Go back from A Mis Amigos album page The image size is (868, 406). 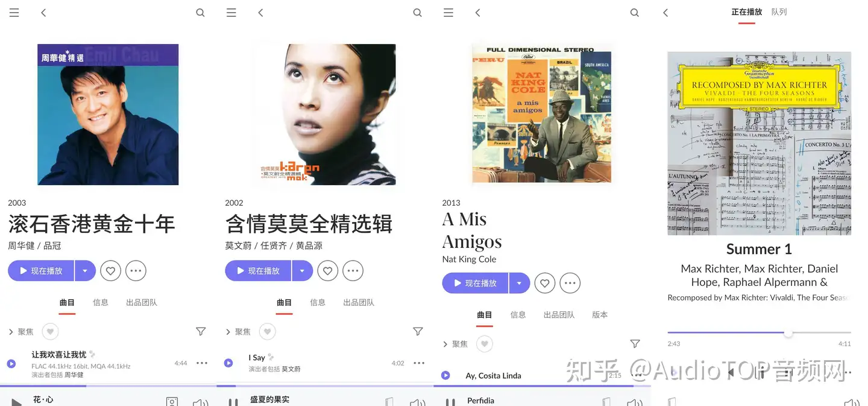coord(477,13)
